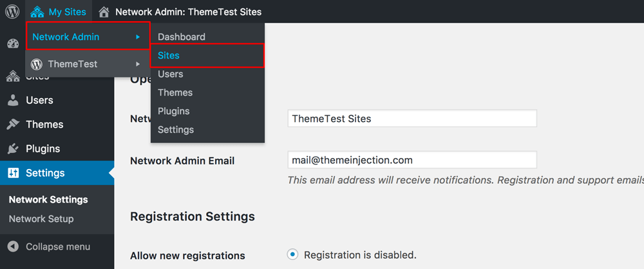Screen dimensions: 644x269
Task: Click the Collapse menu arrow icon
Action: 13,247
